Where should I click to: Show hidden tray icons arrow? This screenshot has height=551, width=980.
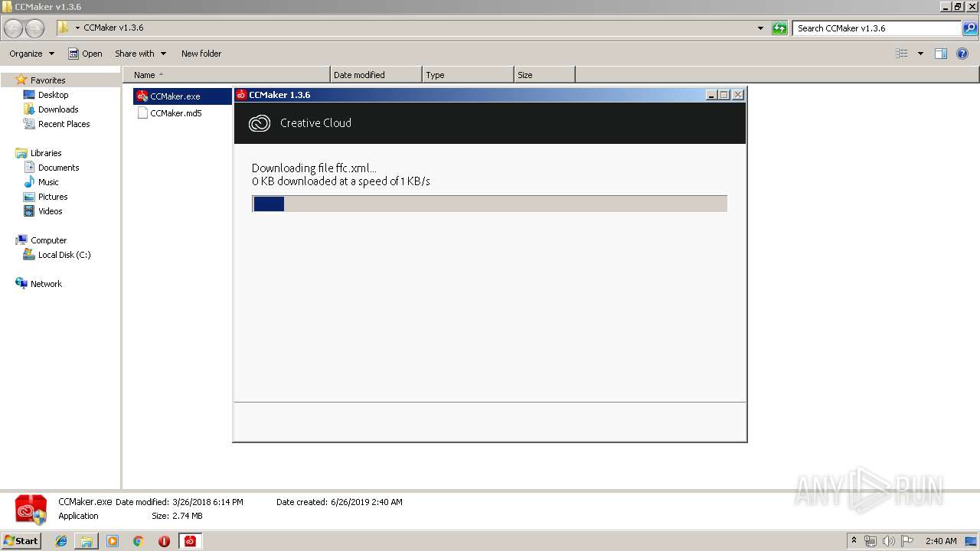854,541
